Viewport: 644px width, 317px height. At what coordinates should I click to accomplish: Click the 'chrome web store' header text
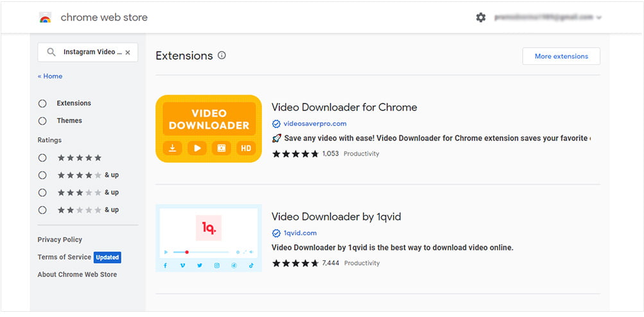[x=104, y=17]
